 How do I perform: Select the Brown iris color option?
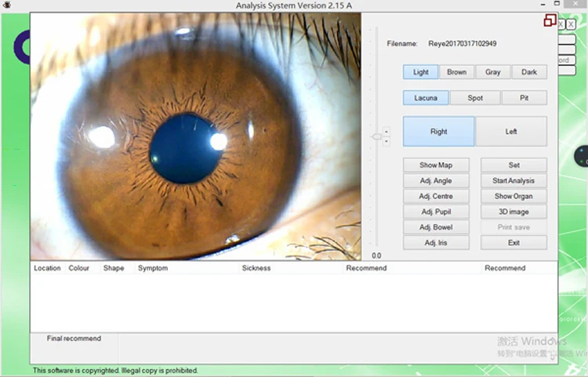click(x=456, y=72)
